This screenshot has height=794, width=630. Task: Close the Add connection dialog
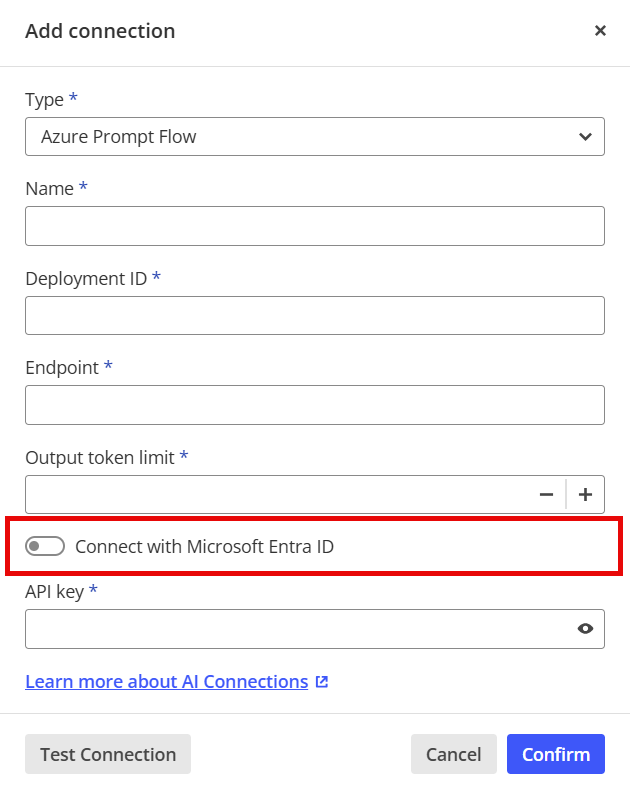pyautogui.click(x=600, y=31)
